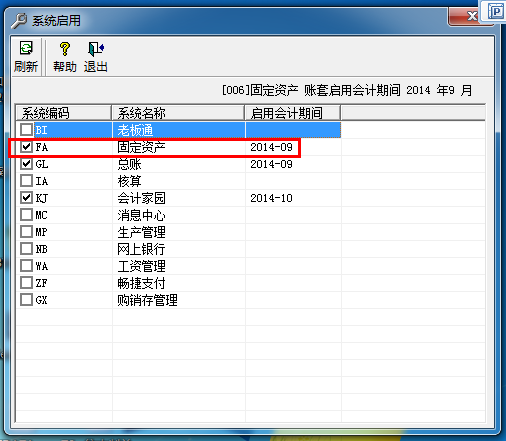506x441 pixels.
Task: Click the 系统名称 column header
Action: coord(178,113)
